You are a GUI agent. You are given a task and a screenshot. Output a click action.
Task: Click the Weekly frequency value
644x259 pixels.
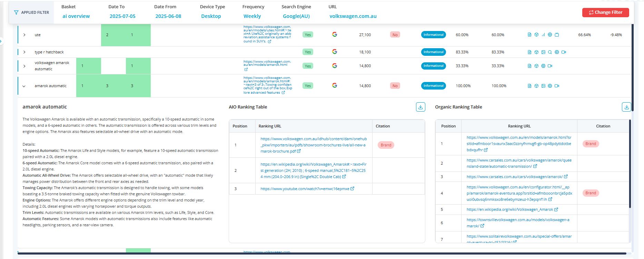252,16
